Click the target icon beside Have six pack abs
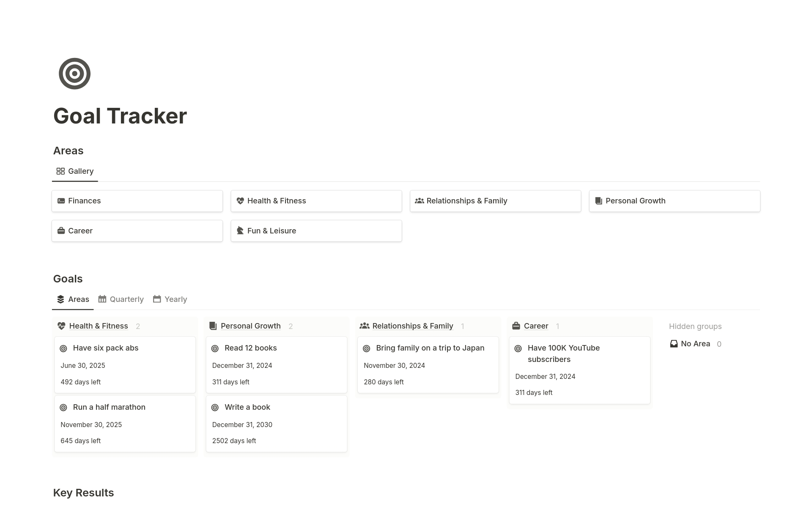812x507 pixels. [x=63, y=348]
